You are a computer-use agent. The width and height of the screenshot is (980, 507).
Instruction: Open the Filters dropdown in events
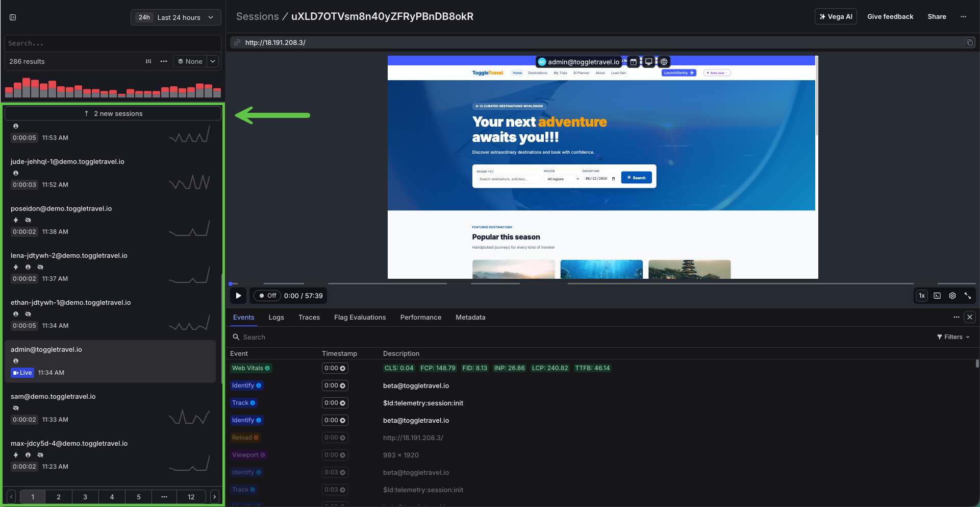coord(953,337)
